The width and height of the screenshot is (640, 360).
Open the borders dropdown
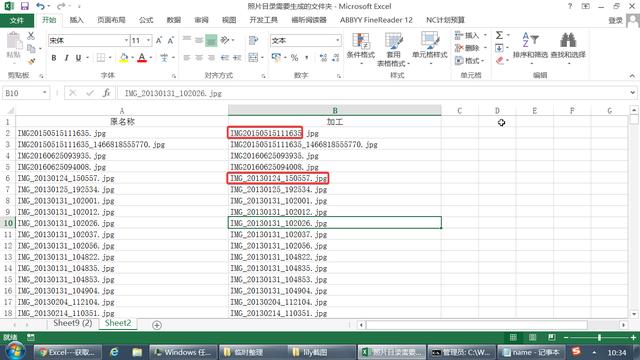pyautogui.click(x=110, y=58)
